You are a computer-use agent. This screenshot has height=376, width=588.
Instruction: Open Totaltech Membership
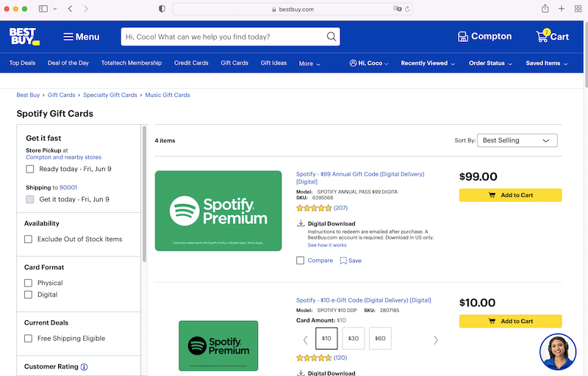tap(132, 63)
